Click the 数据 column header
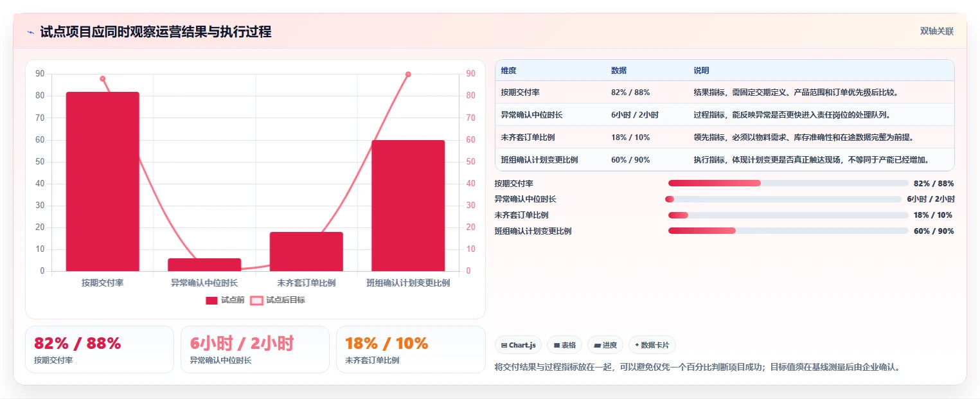Screen dimensions: 980x399 (619, 71)
